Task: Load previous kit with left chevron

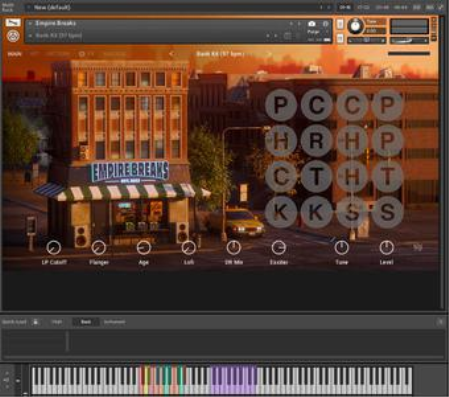Action: pyautogui.click(x=171, y=54)
